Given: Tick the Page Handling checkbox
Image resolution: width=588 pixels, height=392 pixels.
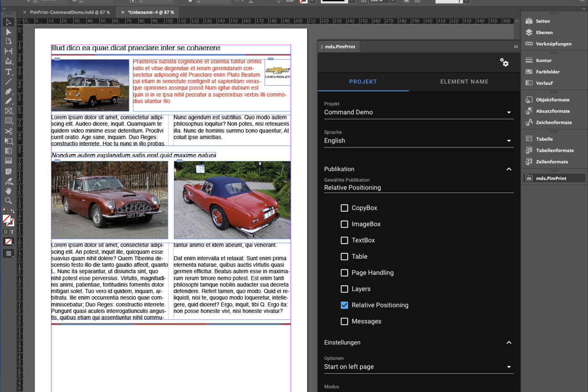Looking at the screenshot, I should [x=344, y=273].
